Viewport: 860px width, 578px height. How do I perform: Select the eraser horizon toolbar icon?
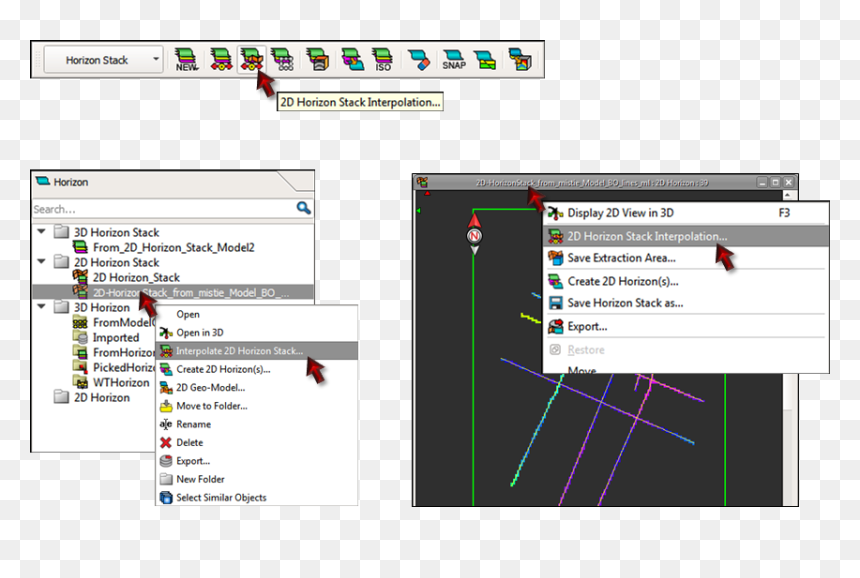click(420, 59)
